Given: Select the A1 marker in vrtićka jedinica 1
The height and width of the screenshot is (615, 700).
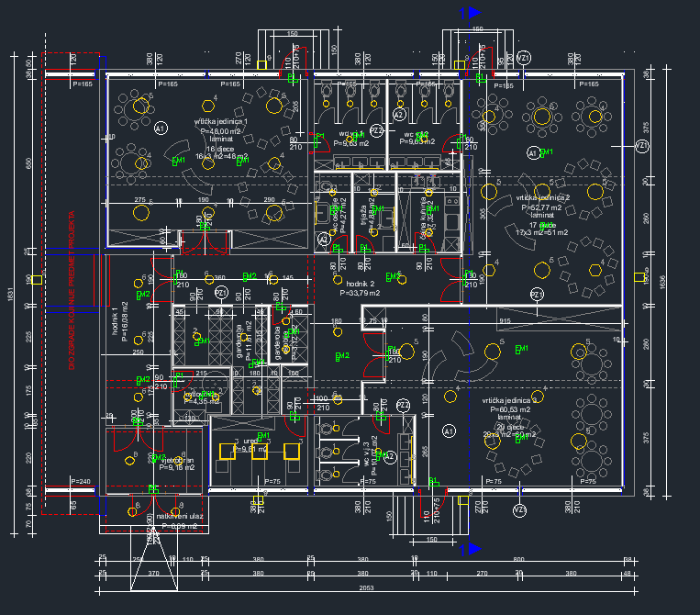Looking at the screenshot, I should (161, 129).
